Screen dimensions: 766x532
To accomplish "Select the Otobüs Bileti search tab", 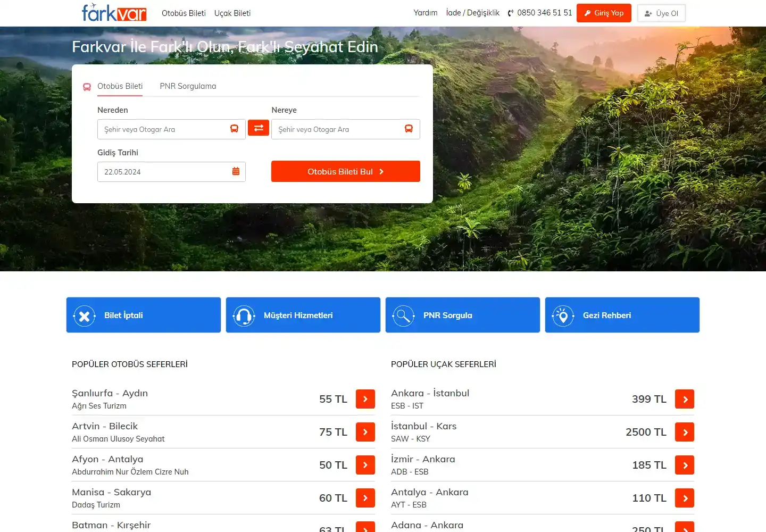I will (120, 86).
